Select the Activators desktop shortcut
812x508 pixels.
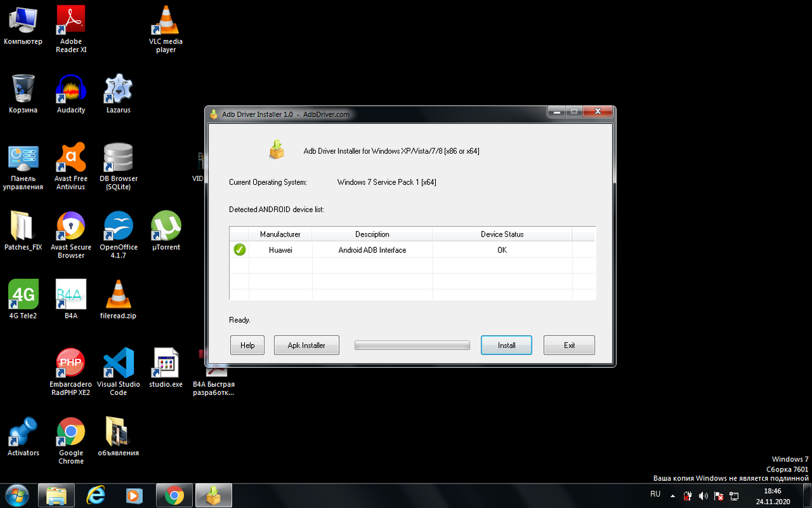pos(23,436)
